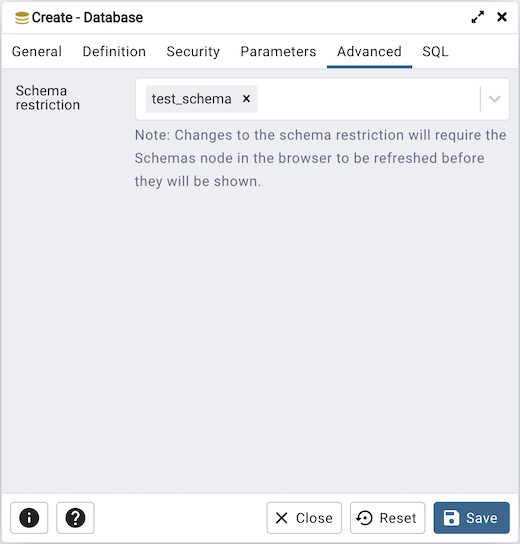The image size is (520, 544).
Task: Select the test_schema chip label
Action: pos(191,99)
